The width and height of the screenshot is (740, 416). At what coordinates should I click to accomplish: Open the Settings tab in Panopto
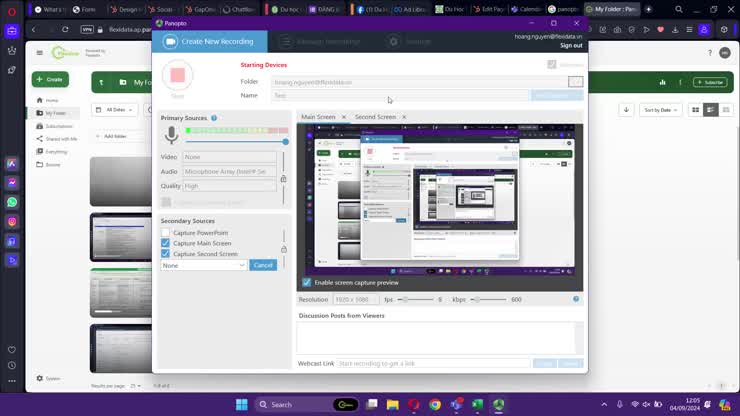410,42
